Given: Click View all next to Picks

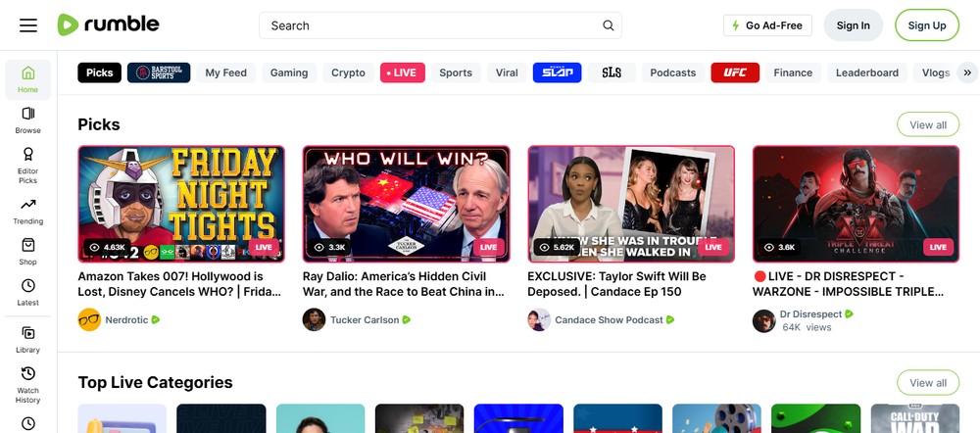Looking at the screenshot, I should [927, 124].
